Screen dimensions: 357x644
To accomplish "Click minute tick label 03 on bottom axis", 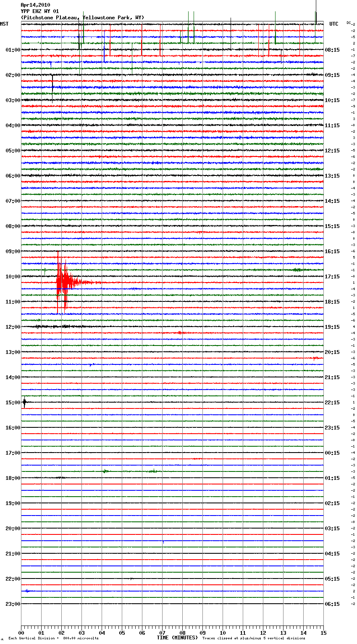I will click(x=81, y=633).
